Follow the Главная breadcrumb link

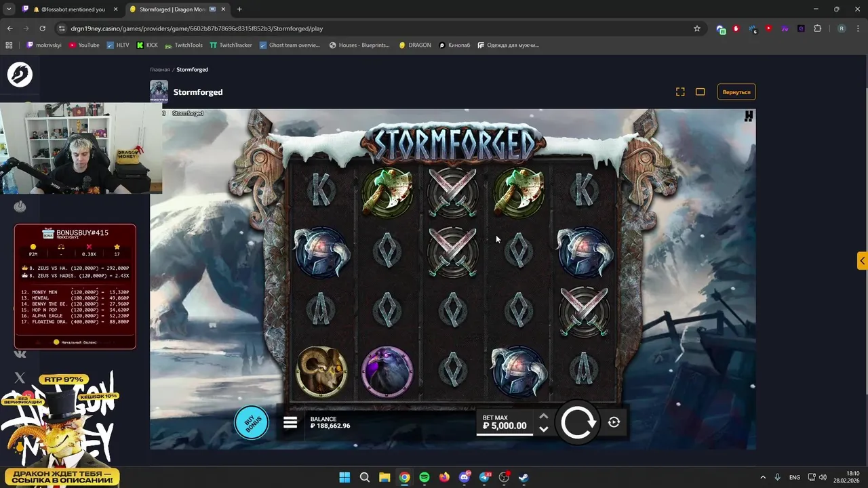tap(160, 69)
